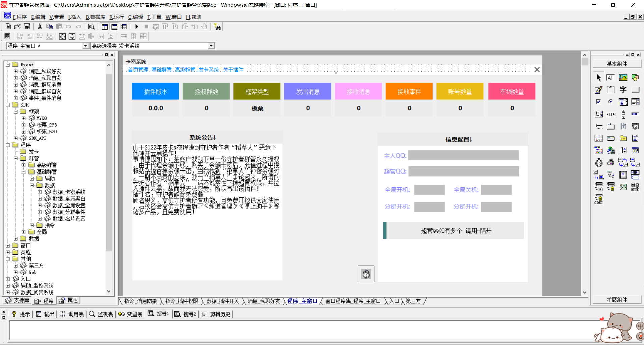Open the R.运行 menu

click(x=116, y=17)
